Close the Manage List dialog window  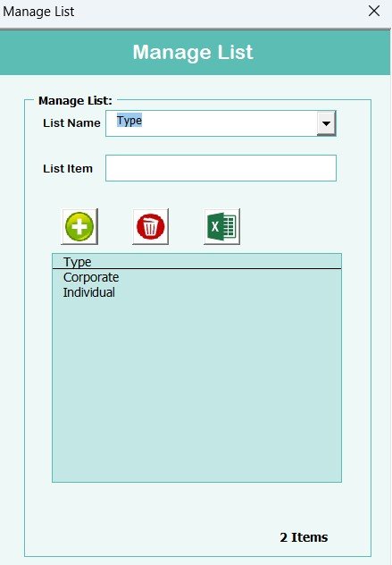point(374,11)
